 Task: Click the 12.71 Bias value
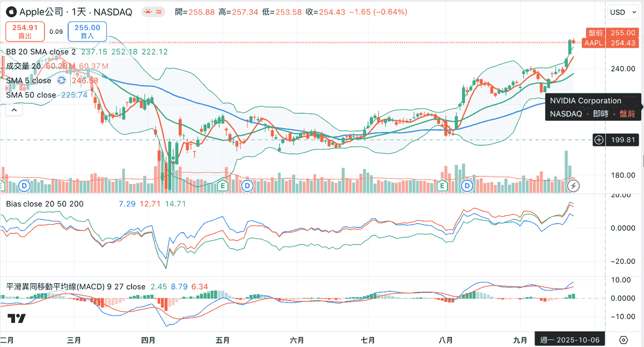coord(150,204)
